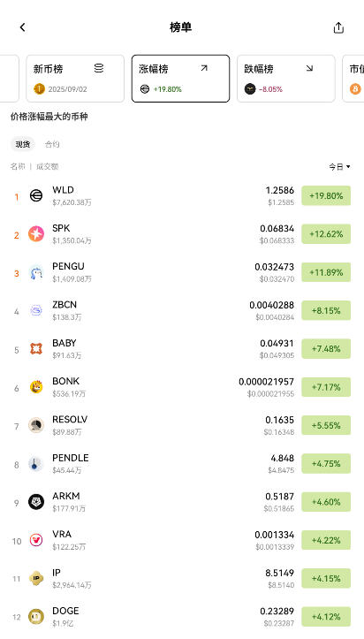The height and width of the screenshot is (639, 364).
Task: Click the PENGU penguin logo
Action: [x=36, y=272]
